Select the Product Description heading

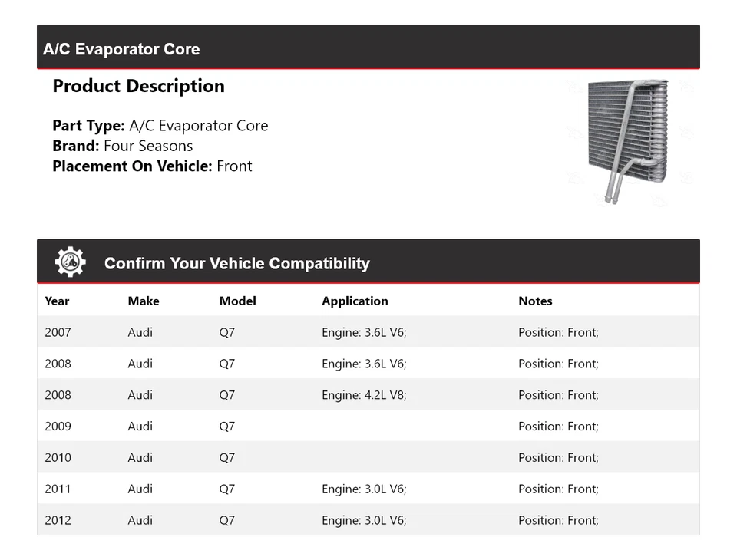coord(138,86)
